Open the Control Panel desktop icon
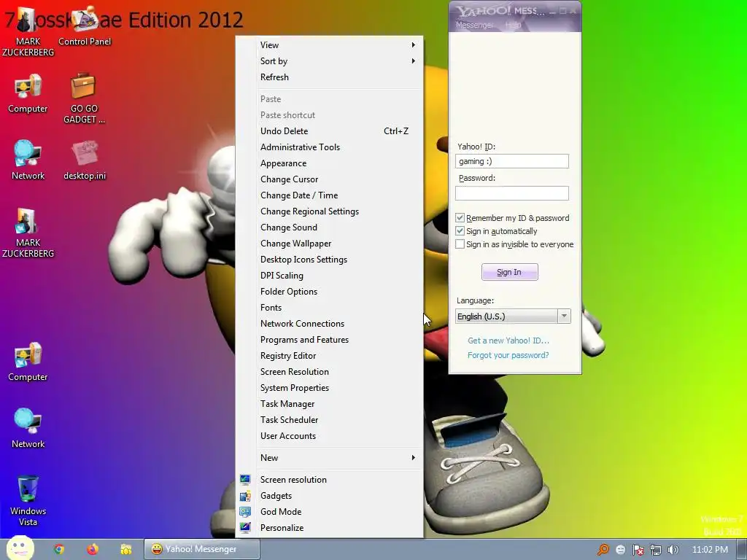This screenshot has width=747, height=560. (x=85, y=26)
